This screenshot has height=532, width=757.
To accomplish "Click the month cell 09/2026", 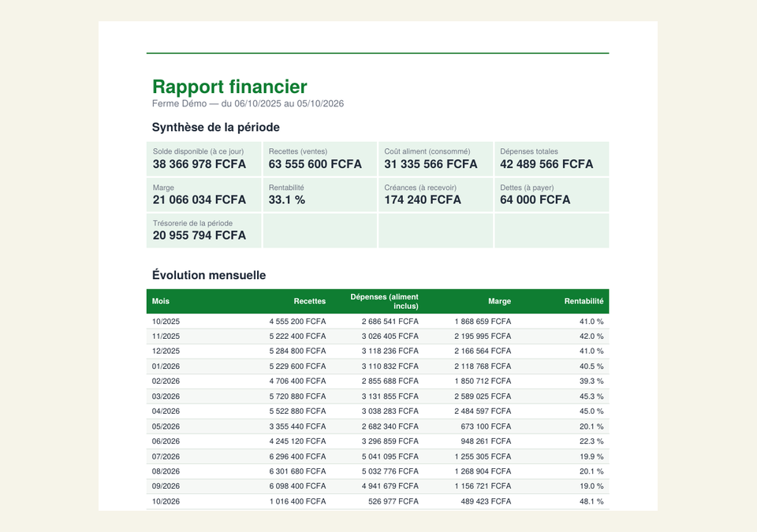I will point(166,486).
